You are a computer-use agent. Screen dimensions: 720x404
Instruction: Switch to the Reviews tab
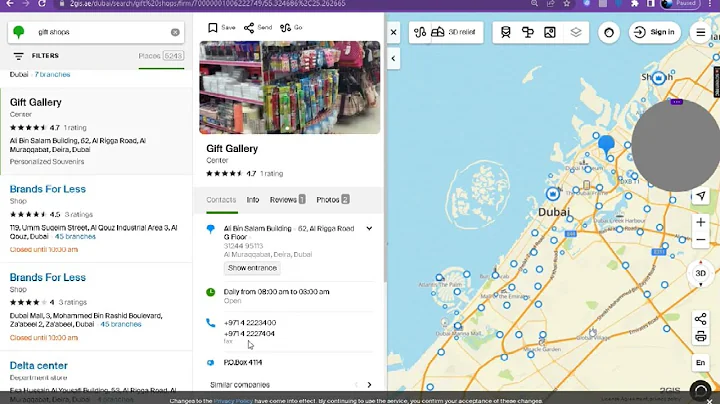[x=287, y=200]
